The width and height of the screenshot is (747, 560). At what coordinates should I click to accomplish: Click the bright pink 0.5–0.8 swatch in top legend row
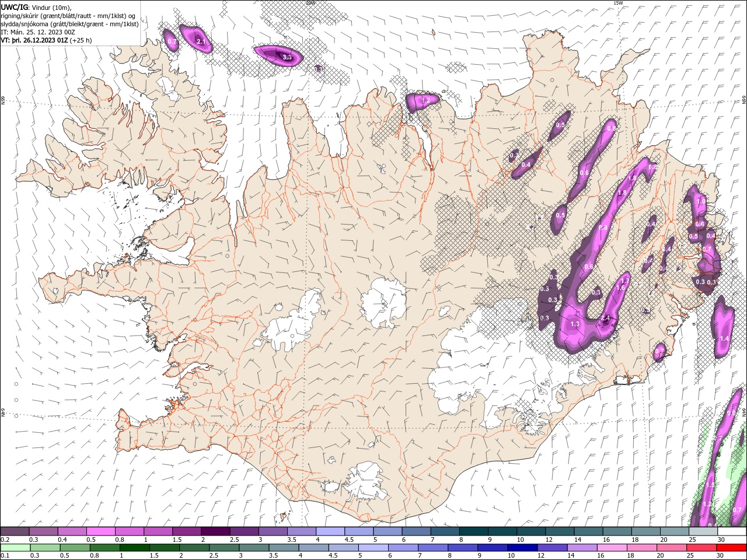click(x=101, y=531)
